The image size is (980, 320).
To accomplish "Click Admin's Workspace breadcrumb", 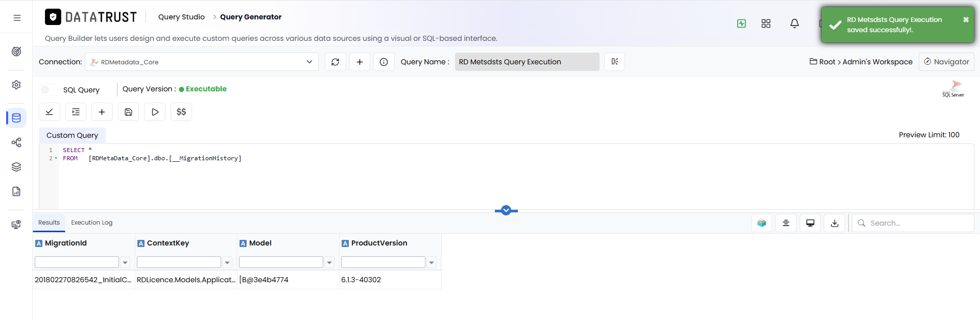I will (877, 62).
